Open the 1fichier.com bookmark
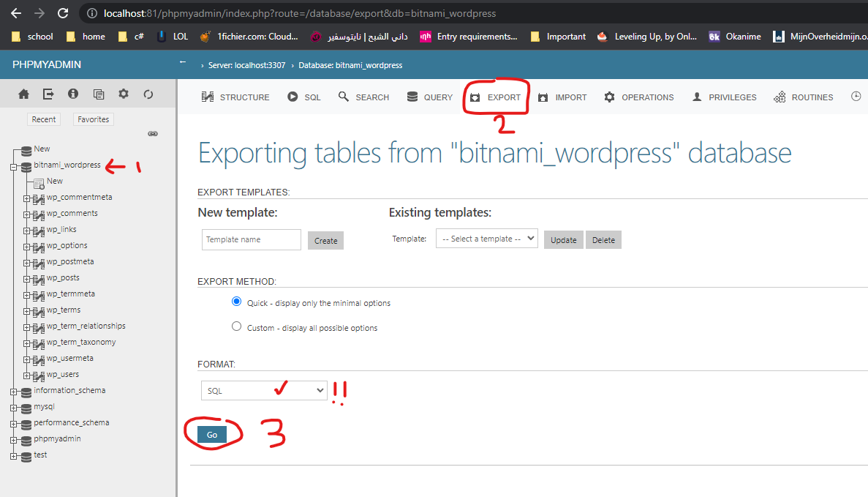The image size is (868, 497). (249, 37)
